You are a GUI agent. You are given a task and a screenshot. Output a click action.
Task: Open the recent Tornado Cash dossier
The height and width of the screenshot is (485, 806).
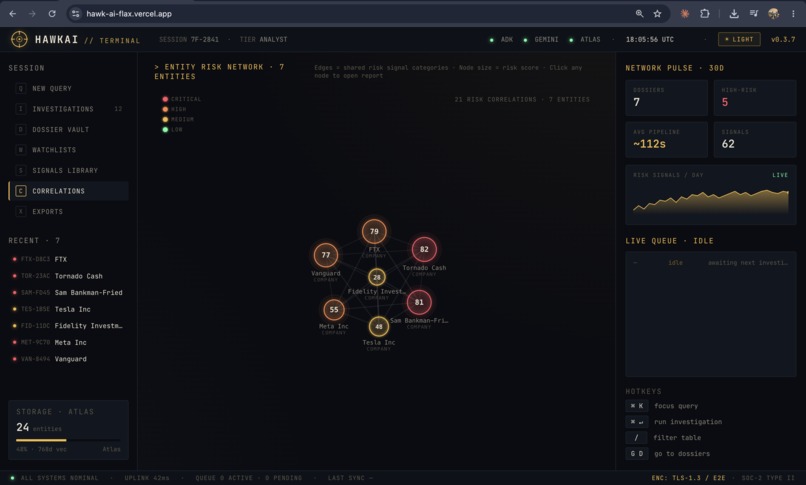pyautogui.click(x=68, y=276)
